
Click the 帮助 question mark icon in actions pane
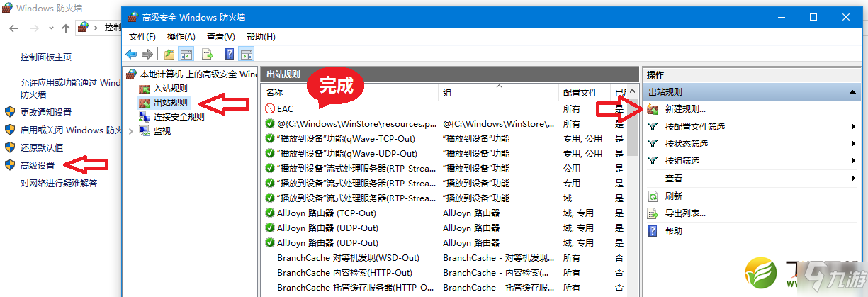[x=653, y=230]
